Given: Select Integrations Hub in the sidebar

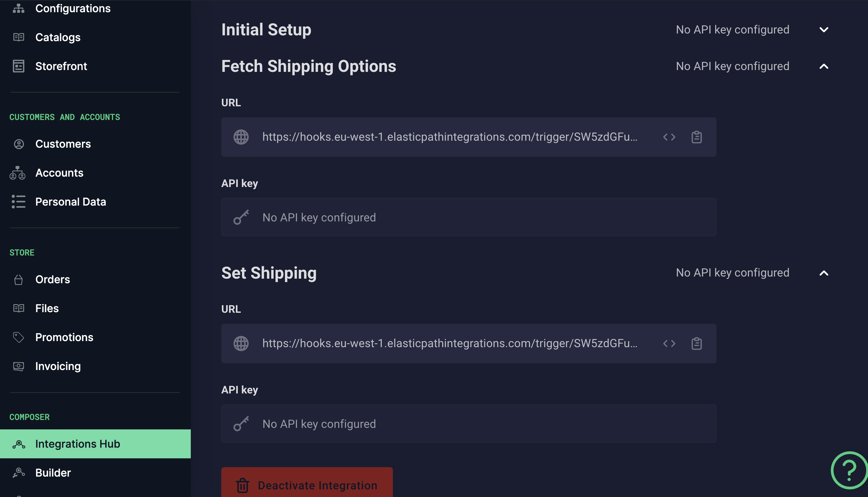Looking at the screenshot, I should (x=77, y=444).
